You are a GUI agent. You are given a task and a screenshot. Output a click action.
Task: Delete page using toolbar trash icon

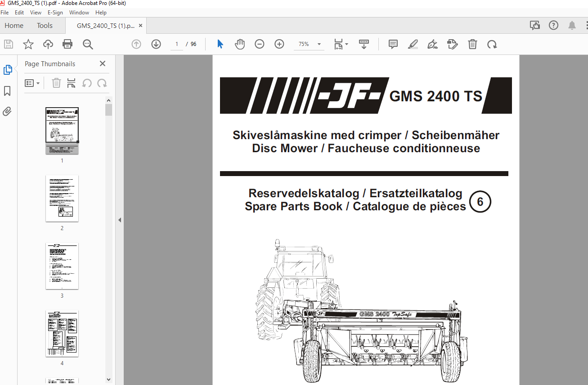coord(472,44)
